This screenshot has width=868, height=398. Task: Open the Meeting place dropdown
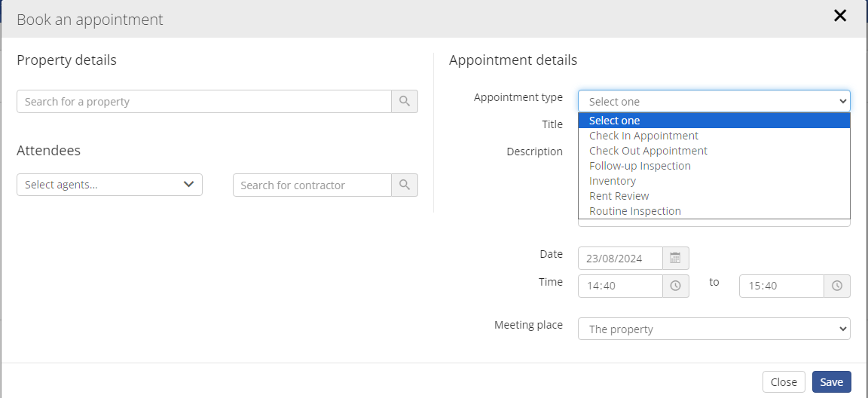(714, 329)
